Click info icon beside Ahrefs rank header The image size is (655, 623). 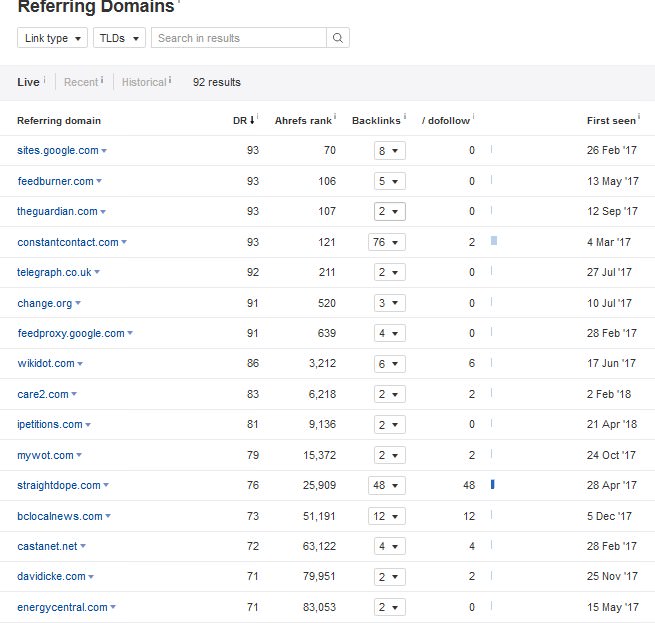point(335,117)
